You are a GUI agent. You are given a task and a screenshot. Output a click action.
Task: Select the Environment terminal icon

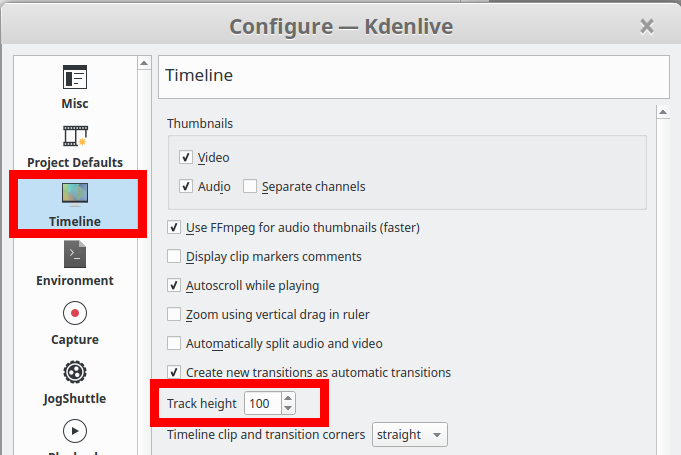[75, 254]
